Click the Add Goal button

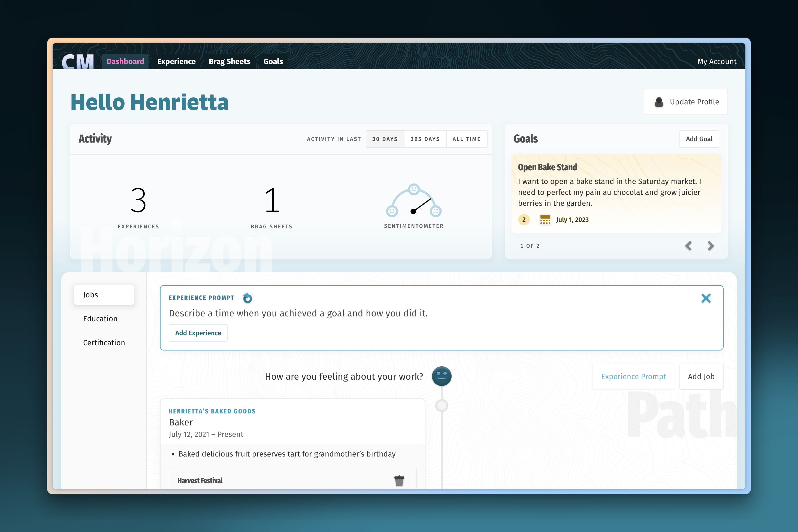click(x=699, y=139)
